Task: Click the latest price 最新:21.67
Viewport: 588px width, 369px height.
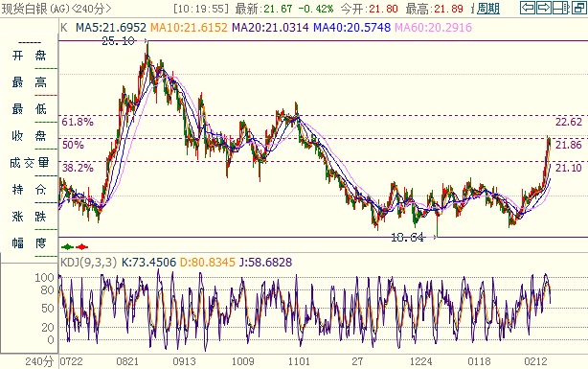Action: 263,9
